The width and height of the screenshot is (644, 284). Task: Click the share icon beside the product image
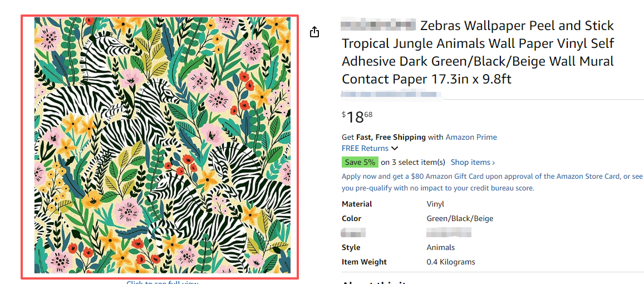point(314,32)
